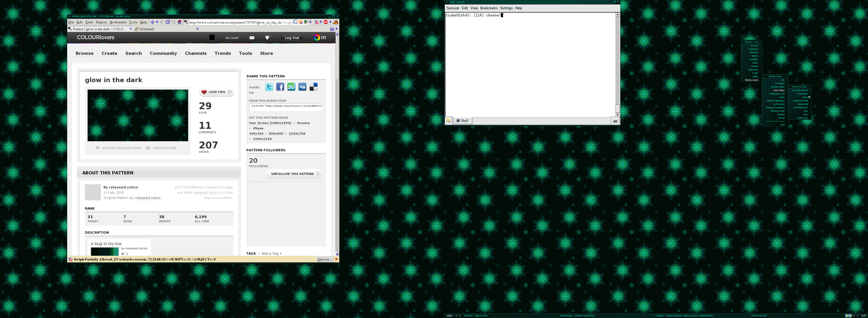Click the Adblock Plus ABP icon
This screenshot has width=868, height=318.
click(x=326, y=22)
